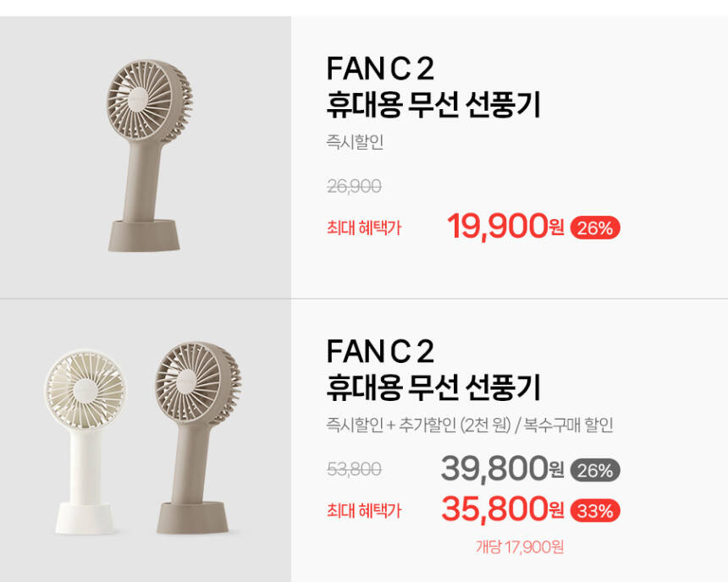
Task: Click the crossed-out 26,900 original price
Action: [x=353, y=187]
